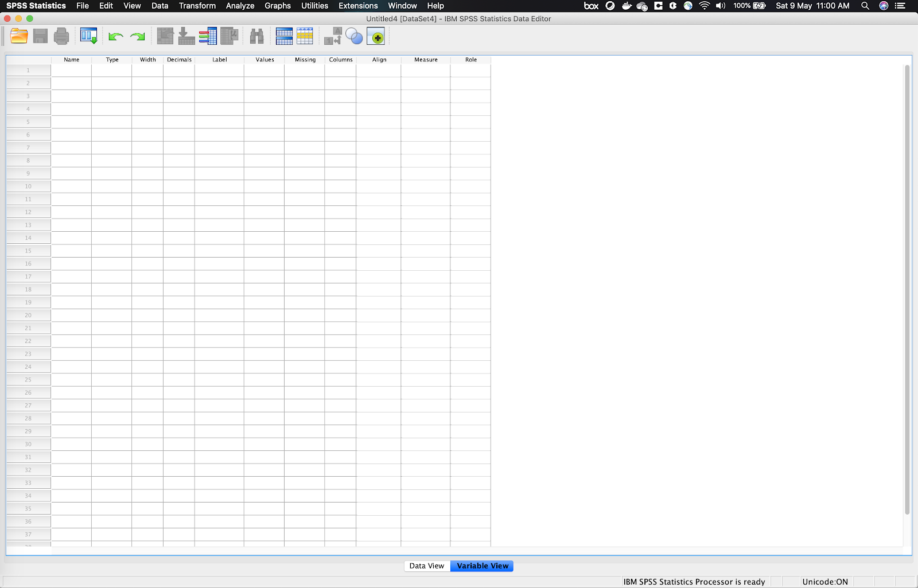This screenshot has height=588, width=918.
Task: Open the Analyze menu
Action: (x=240, y=6)
